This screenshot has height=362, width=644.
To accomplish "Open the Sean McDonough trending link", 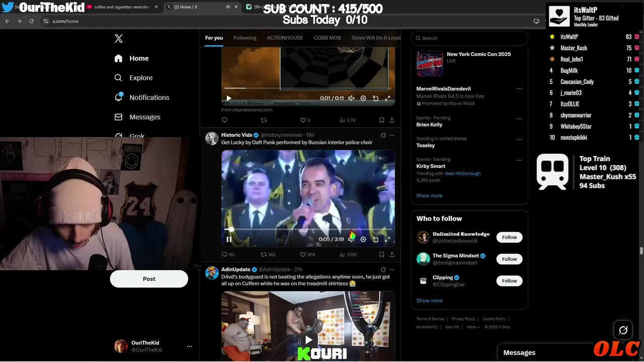I will pyautogui.click(x=462, y=173).
